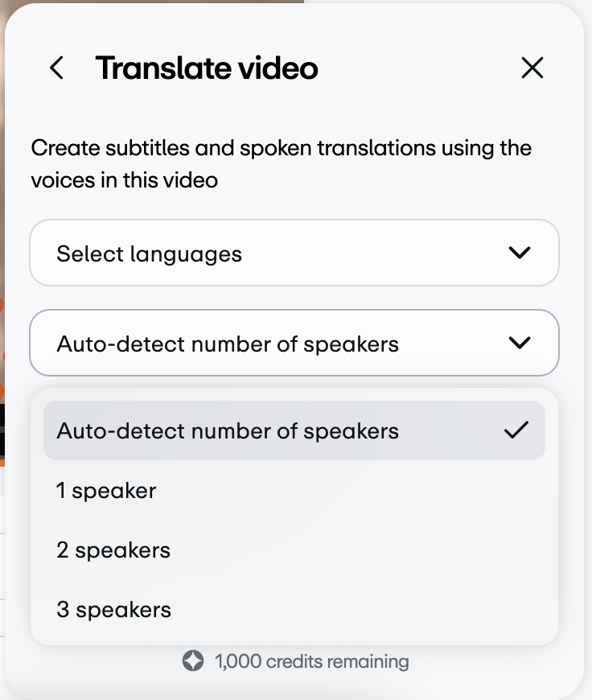The image size is (592, 700).
Task: Click the chevron in the speakers dropdown field
Action: [x=520, y=343]
